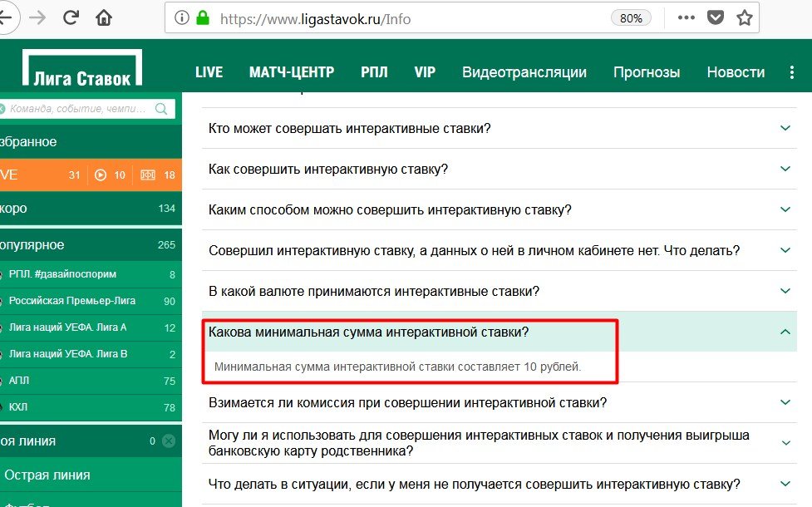Open the Pocket save icon
Screen dimensions: 812x507
pyautogui.click(x=715, y=17)
